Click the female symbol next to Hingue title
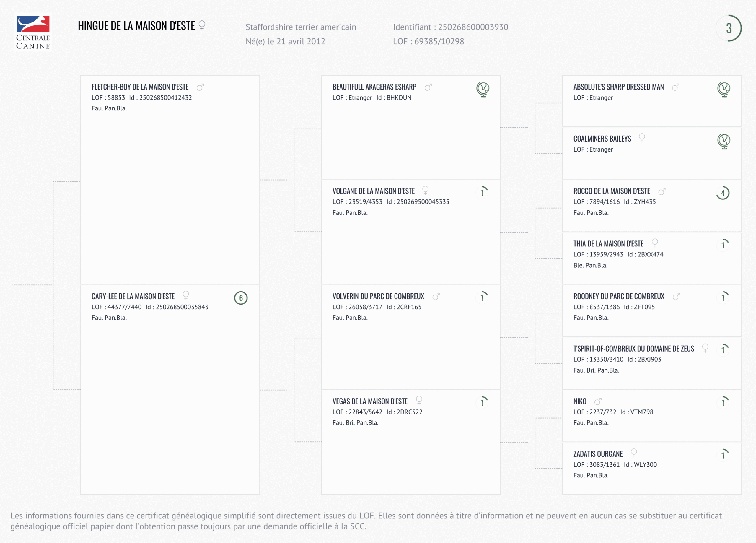This screenshot has width=756, height=543. point(202,25)
